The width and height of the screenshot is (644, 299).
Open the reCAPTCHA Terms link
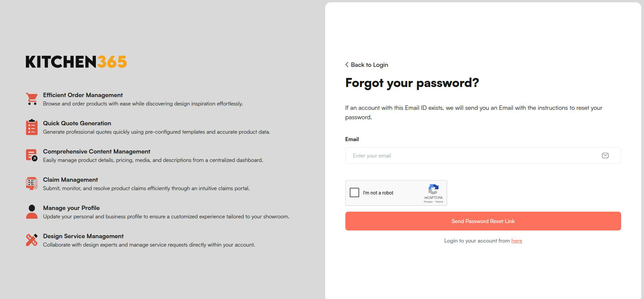point(439,202)
